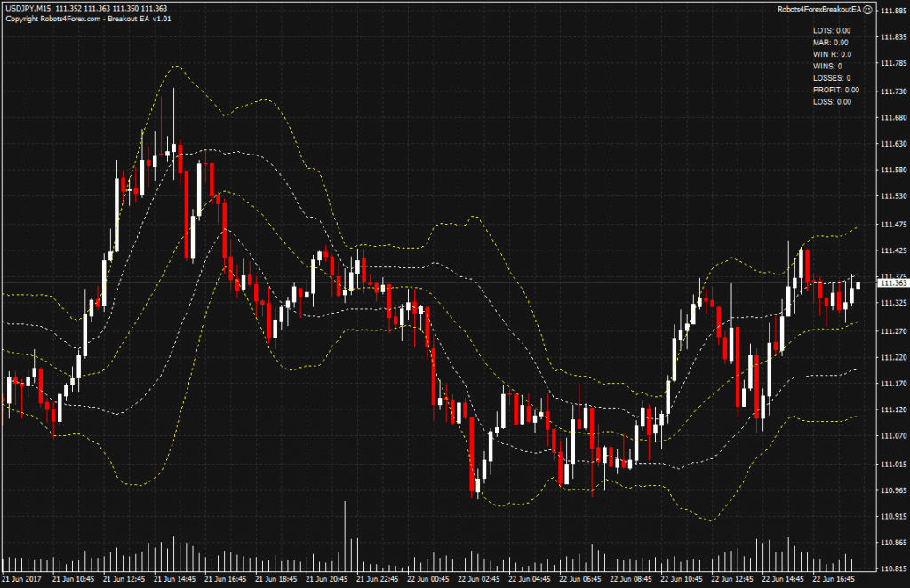Select the PROFIT: 0.00 stat line
This screenshot has width=910, height=588.
coord(836,90)
